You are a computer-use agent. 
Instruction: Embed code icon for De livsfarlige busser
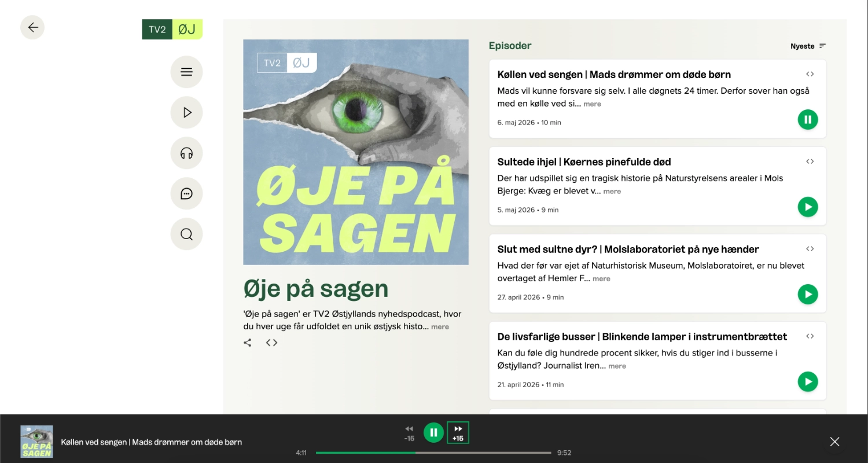coord(810,336)
